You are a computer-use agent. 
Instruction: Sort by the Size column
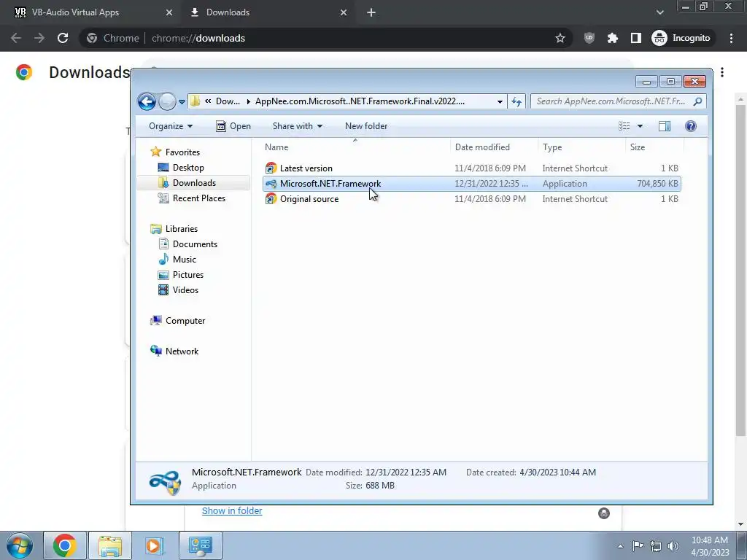click(654, 147)
